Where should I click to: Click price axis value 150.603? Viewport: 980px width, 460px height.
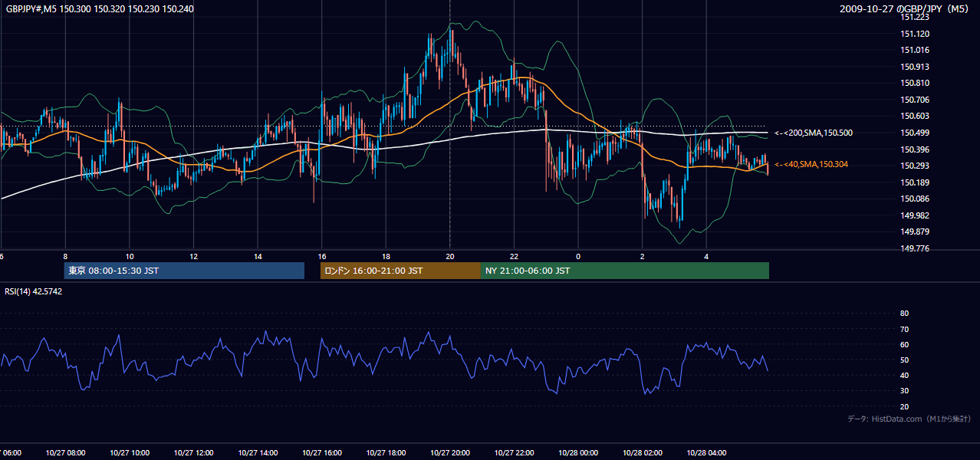[x=916, y=117]
